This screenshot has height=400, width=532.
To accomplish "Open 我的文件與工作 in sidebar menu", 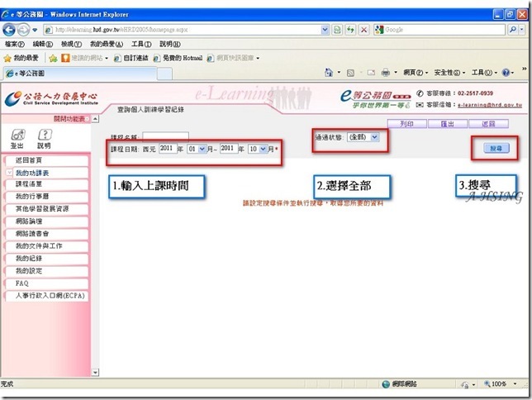I will pyautogui.click(x=47, y=246).
